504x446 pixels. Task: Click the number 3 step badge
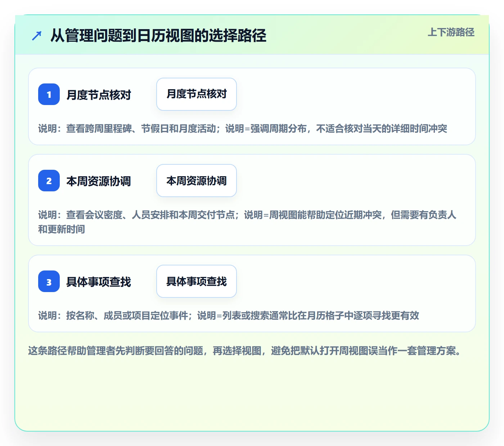tap(49, 281)
